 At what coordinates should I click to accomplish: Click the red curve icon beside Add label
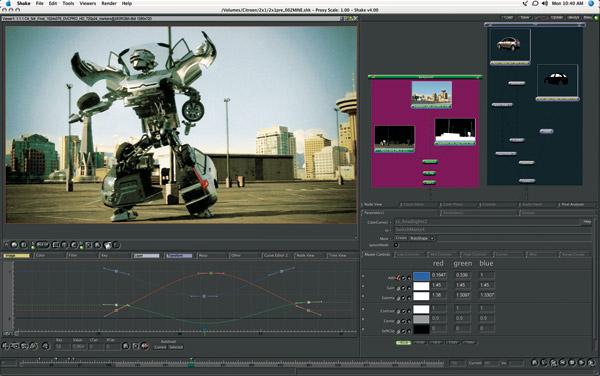click(398, 277)
